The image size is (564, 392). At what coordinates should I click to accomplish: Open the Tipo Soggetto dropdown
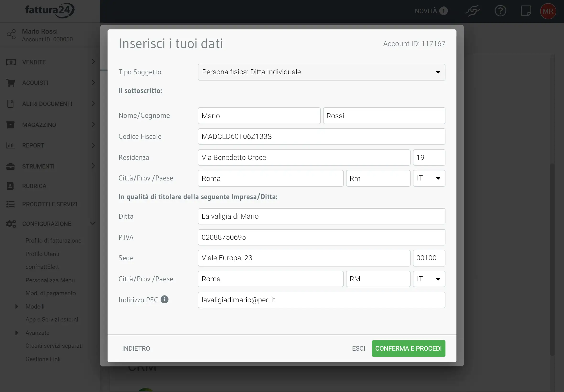pyautogui.click(x=321, y=72)
